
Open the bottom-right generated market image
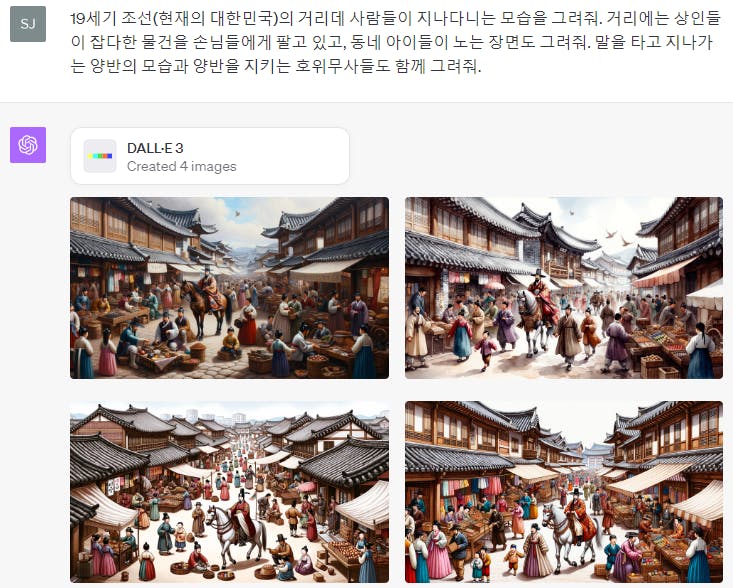(564, 492)
